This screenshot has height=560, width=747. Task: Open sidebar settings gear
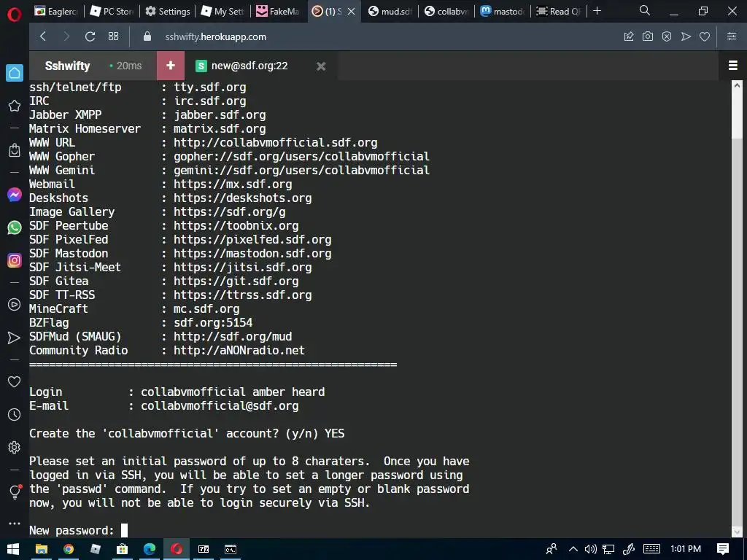15,448
